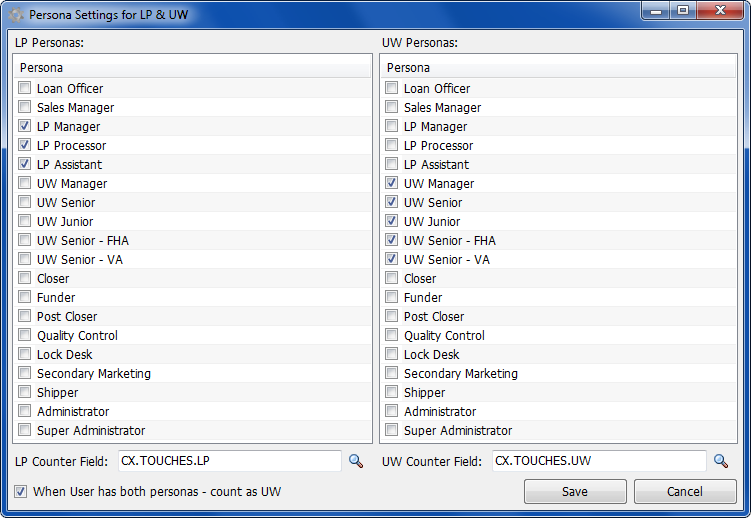Uncheck LP Processor in the LP Personas list
Viewport: 751px width, 518px height.
pyautogui.click(x=24, y=145)
